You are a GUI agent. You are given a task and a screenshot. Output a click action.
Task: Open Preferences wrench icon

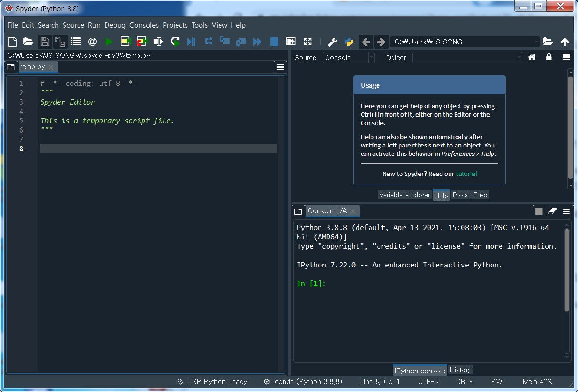coord(332,42)
